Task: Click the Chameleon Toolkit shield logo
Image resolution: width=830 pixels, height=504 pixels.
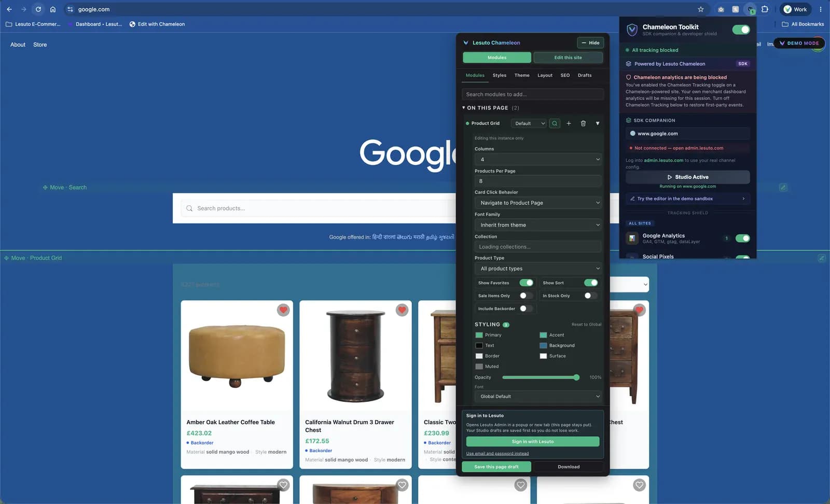Action: (x=632, y=30)
